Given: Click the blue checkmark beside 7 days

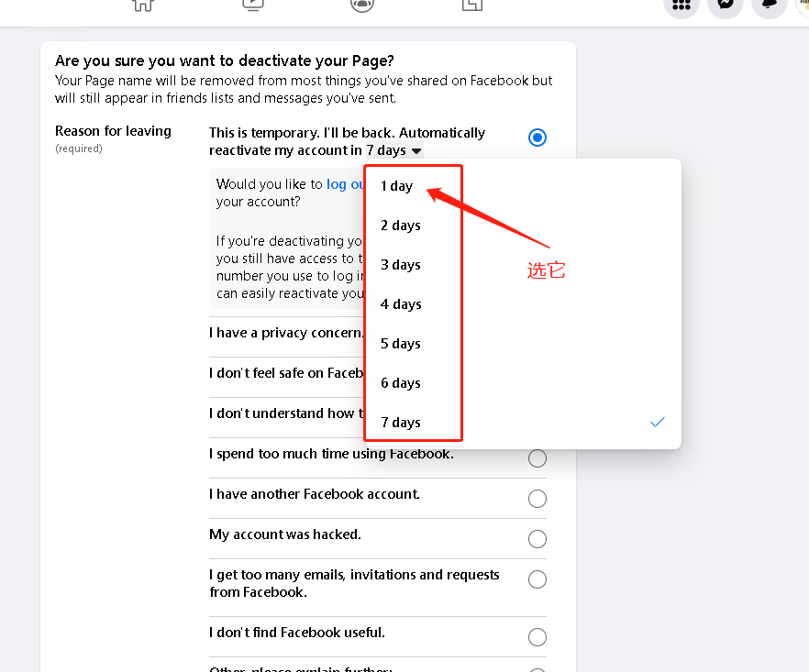Looking at the screenshot, I should (657, 422).
